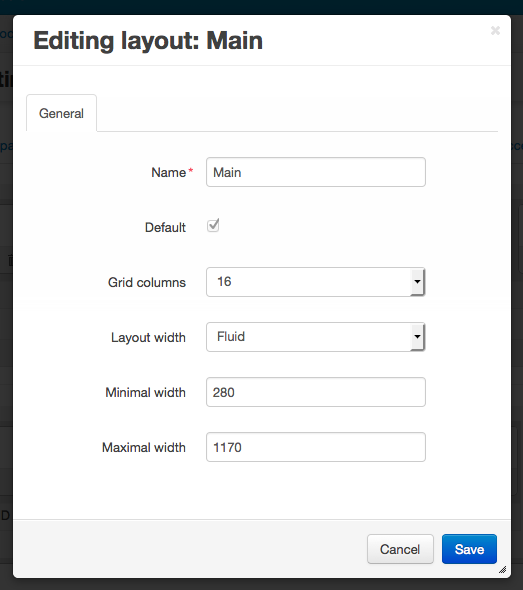Click the Default label text
This screenshot has width=523, height=590.
tap(165, 227)
